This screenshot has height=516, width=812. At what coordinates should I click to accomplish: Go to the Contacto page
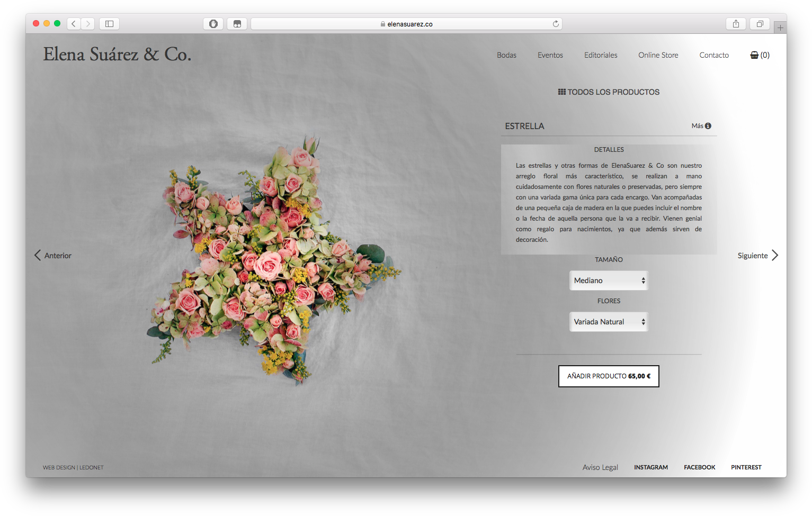[713, 55]
